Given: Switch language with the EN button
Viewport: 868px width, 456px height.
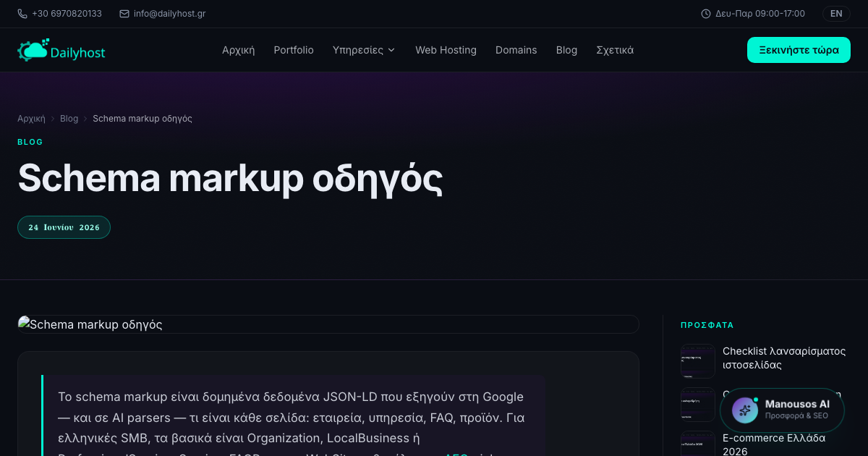Looking at the screenshot, I should tap(836, 14).
